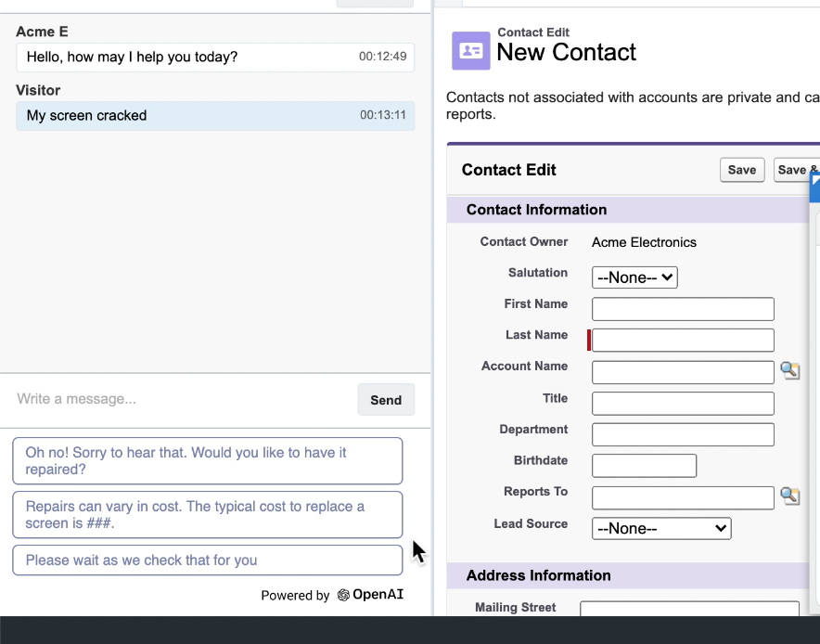The image size is (820, 644).
Task: Click the 'Acme E' sender label
Action: click(42, 32)
